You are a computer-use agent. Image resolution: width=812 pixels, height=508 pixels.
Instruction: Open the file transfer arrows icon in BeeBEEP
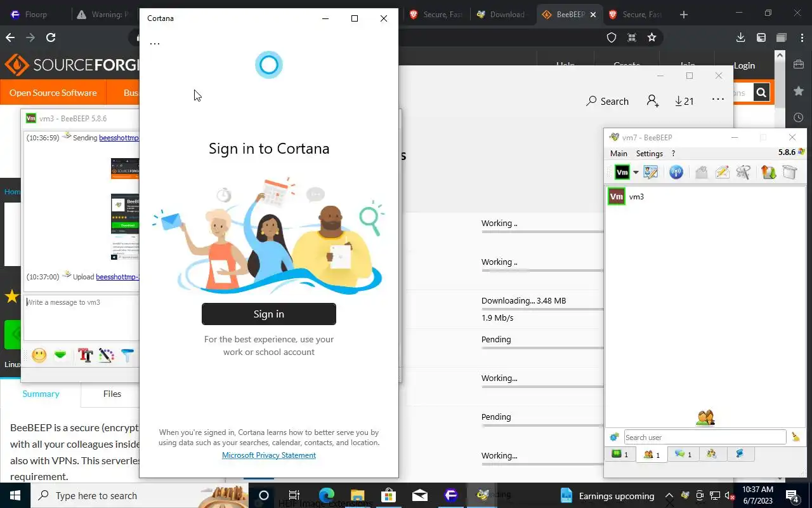coord(768,172)
